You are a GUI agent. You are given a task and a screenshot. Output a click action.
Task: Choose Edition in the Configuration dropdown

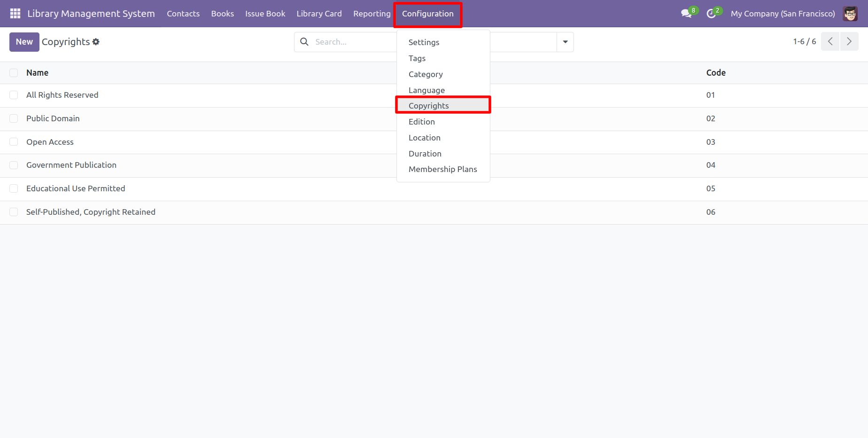[x=421, y=122]
